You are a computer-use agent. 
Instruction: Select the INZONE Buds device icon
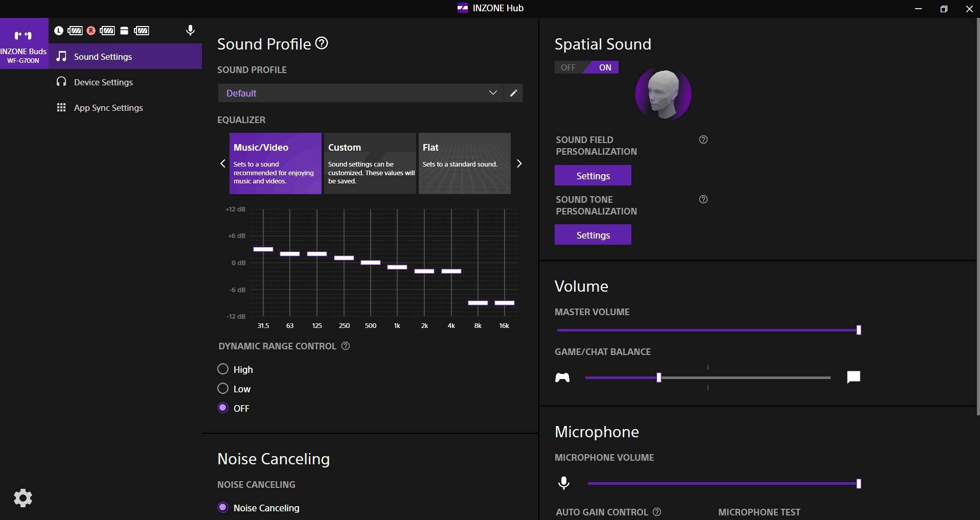[24, 43]
